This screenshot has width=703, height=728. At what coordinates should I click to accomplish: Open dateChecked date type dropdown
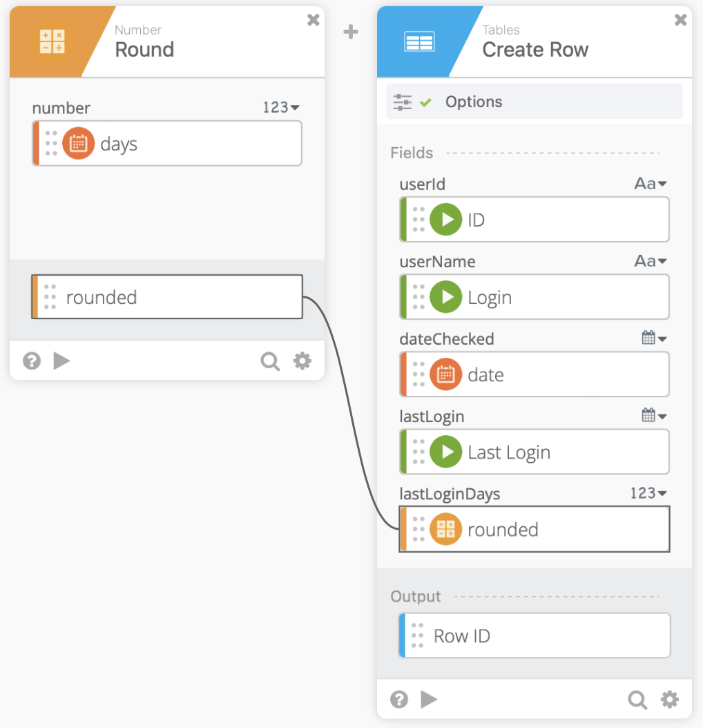(653, 338)
